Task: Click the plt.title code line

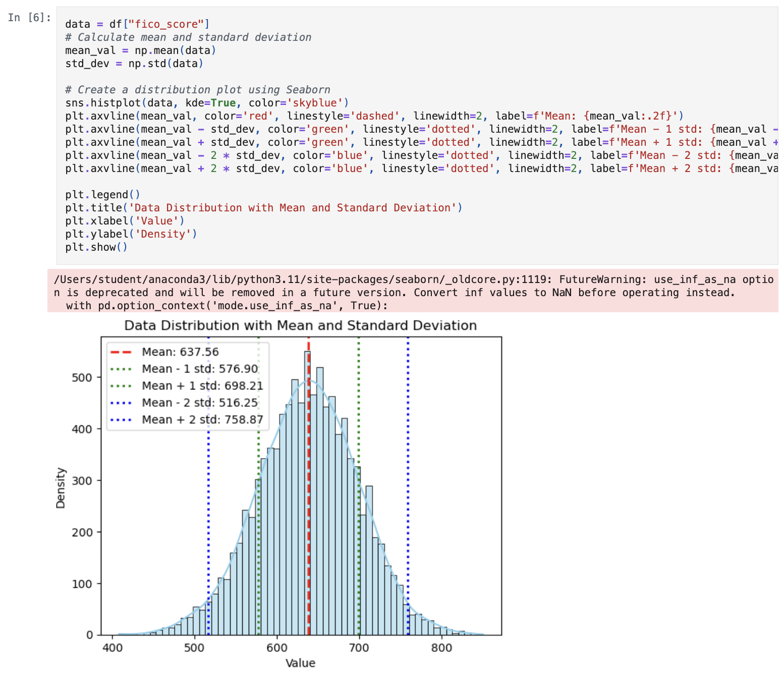Action: (x=264, y=208)
